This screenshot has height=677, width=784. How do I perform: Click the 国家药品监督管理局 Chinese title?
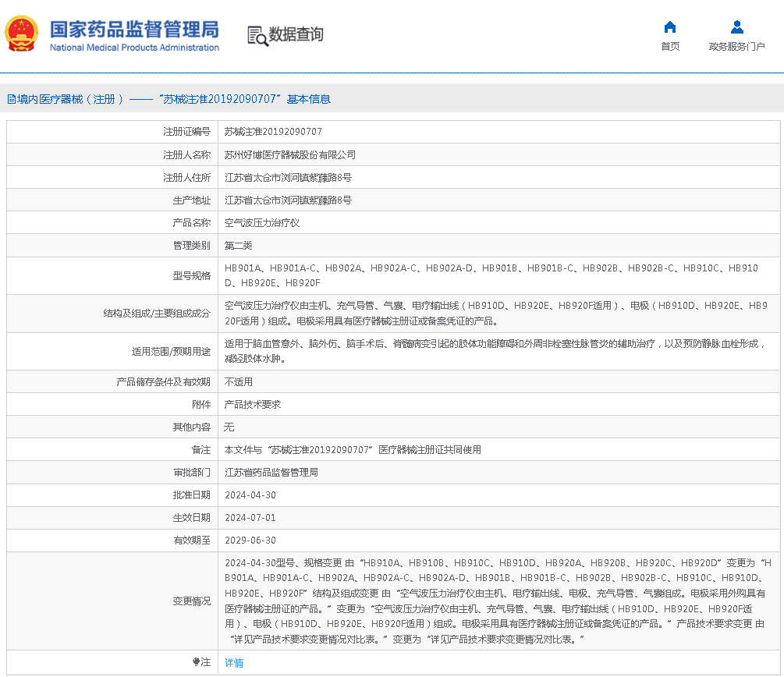pos(134,29)
